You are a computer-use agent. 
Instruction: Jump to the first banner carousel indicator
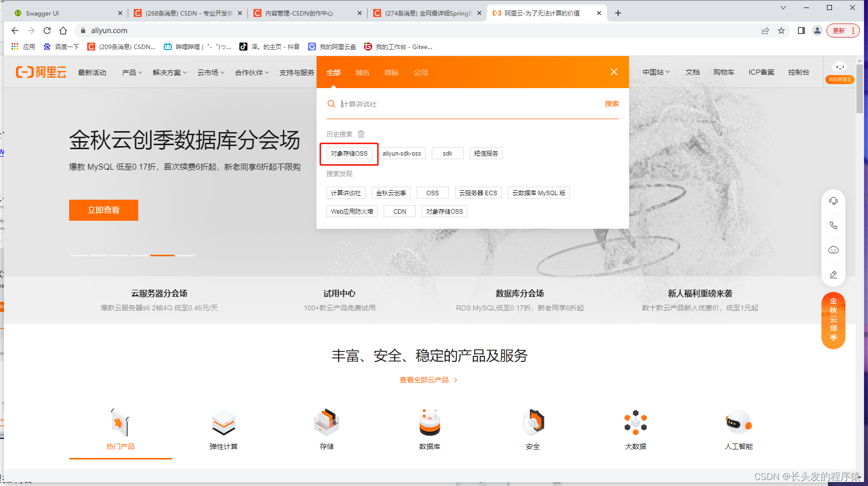[79, 255]
